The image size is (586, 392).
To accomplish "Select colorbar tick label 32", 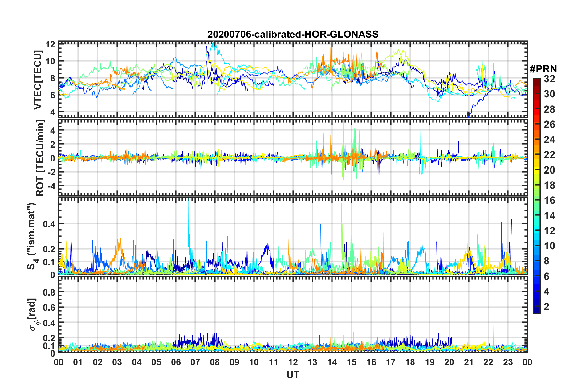I will tap(549, 79).
